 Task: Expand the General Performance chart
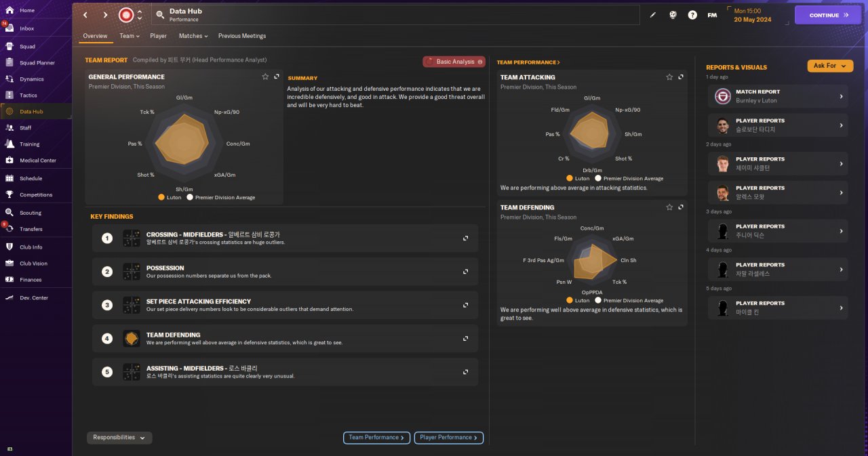point(277,77)
